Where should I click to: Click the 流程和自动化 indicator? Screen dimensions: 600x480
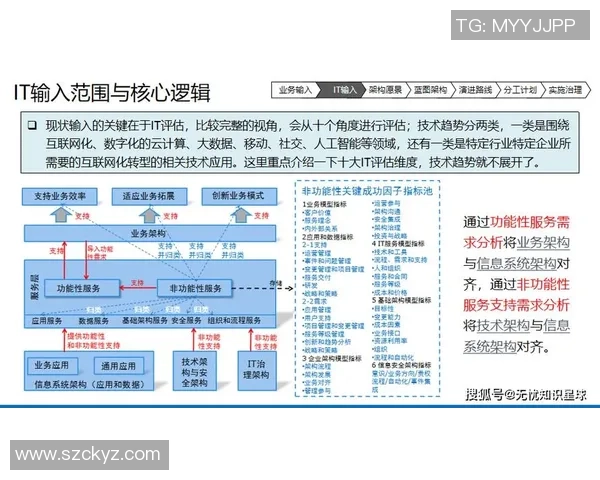coord(393,357)
